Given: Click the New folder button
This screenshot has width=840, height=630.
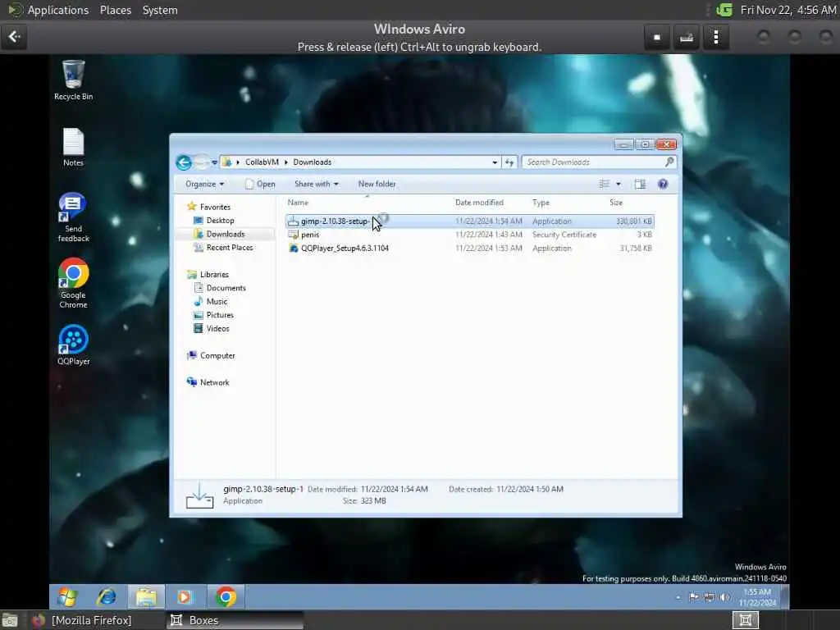Looking at the screenshot, I should point(377,184).
